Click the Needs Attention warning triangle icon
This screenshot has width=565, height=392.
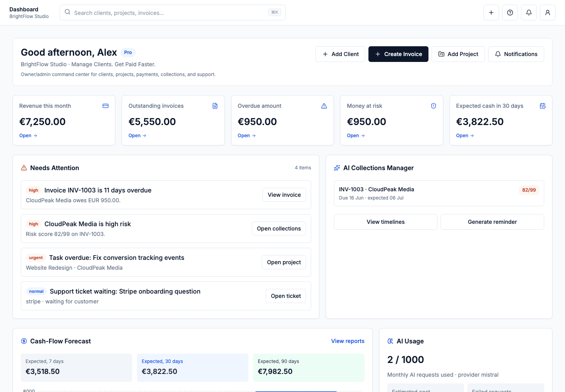click(24, 168)
